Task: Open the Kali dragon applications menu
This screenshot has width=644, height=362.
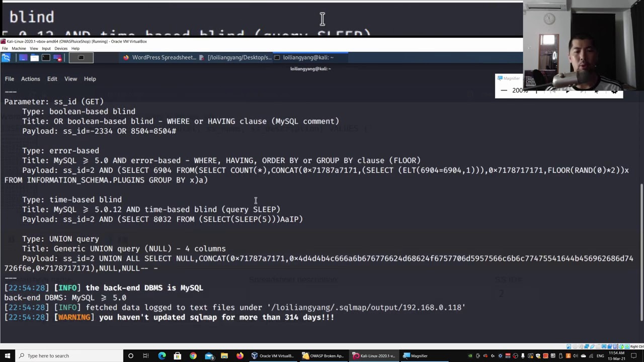Action: point(6,57)
